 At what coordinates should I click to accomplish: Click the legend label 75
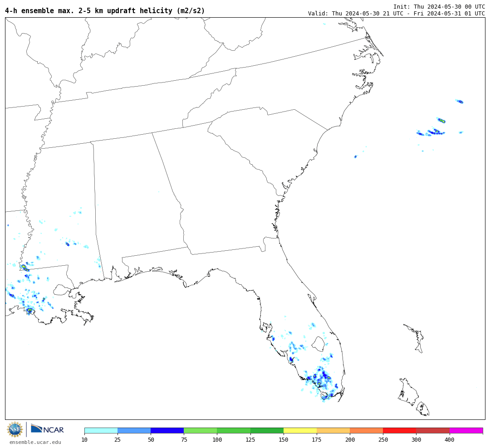184,439
